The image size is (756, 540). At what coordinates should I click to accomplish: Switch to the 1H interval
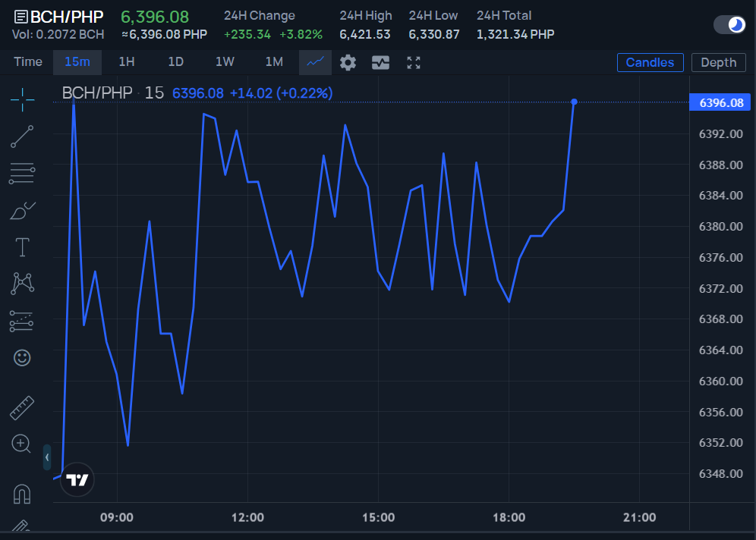[126, 62]
